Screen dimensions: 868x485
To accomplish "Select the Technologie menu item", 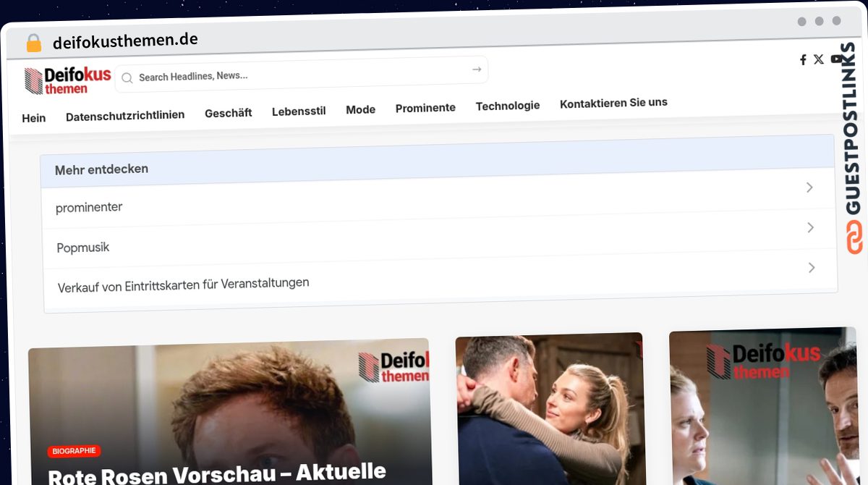I will tap(508, 106).
